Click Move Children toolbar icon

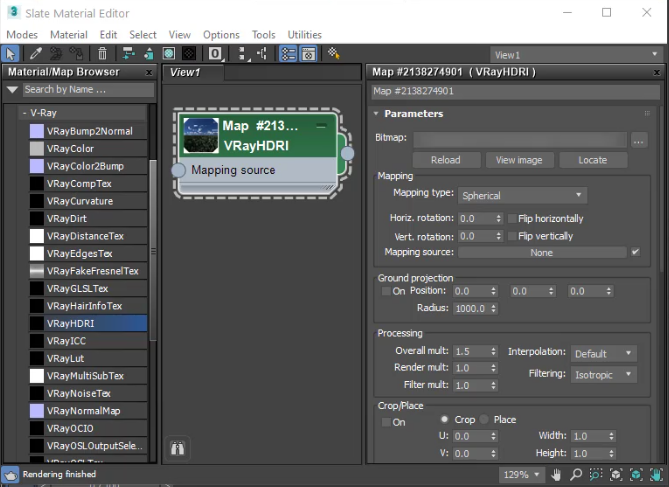[x=128, y=54]
